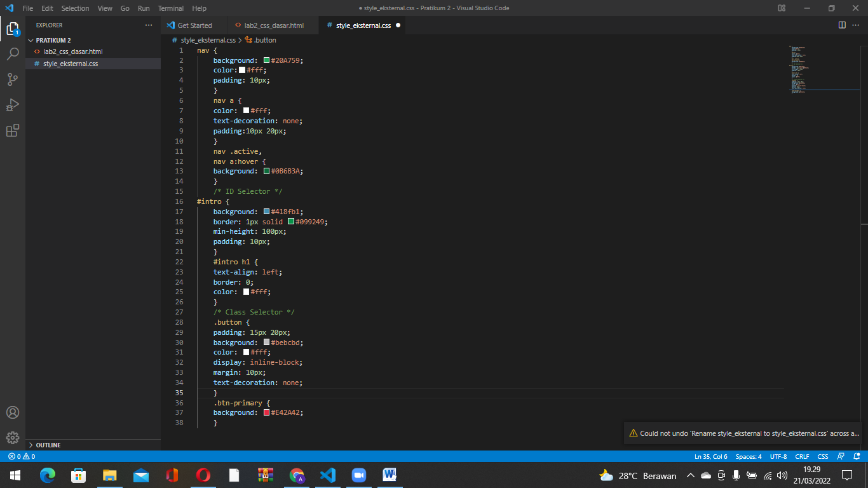Click the green swatch next to #20A759
868x488 pixels.
pos(265,60)
